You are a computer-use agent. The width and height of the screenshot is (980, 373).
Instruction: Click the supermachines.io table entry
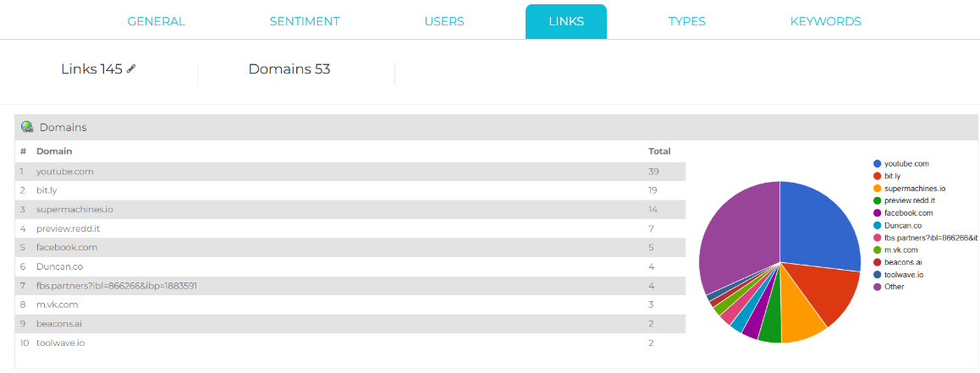(350, 209)
